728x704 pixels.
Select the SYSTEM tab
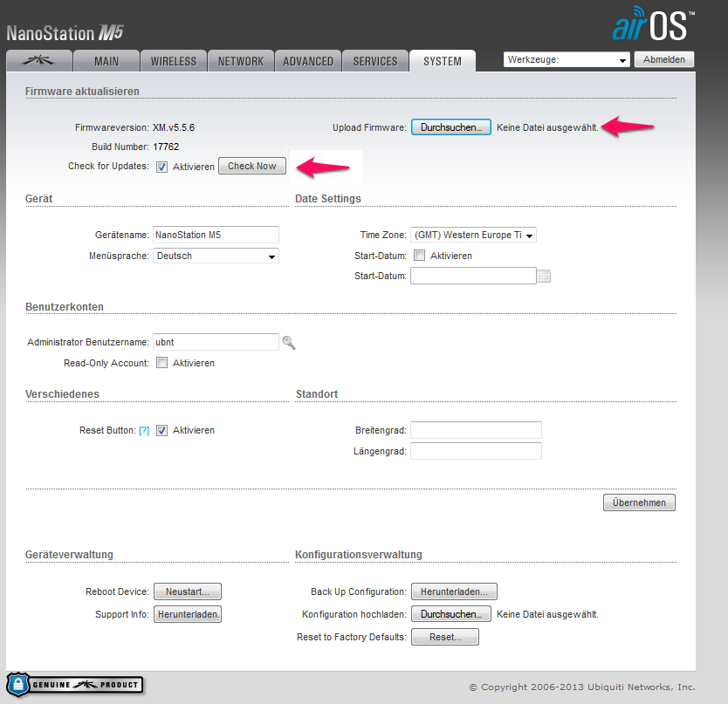point(443,61)
